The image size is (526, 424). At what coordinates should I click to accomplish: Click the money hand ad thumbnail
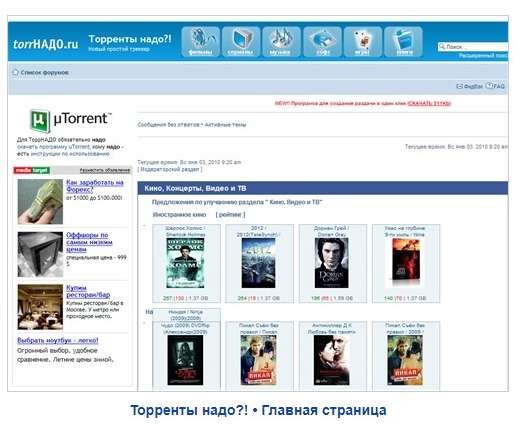pyautogui.click(x=40, y=201)
